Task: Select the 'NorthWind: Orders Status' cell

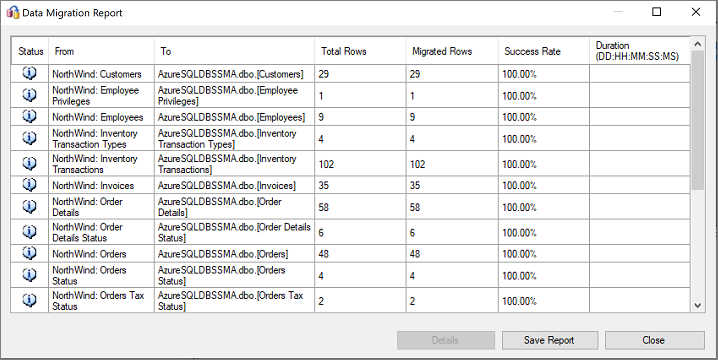Action: coord(101,275)
